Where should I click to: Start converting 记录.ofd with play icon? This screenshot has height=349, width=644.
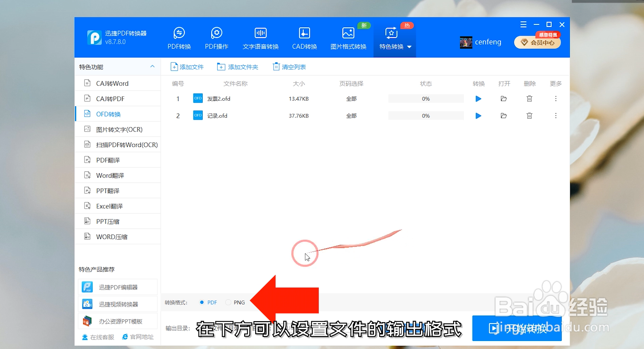coord(478,116)
